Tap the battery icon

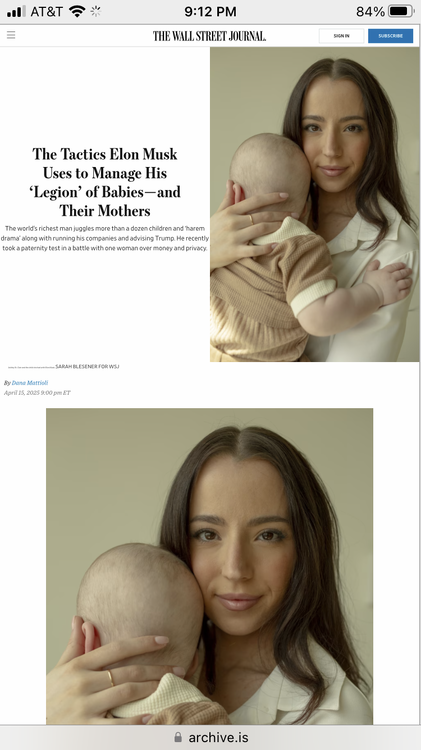pos(401,11)
